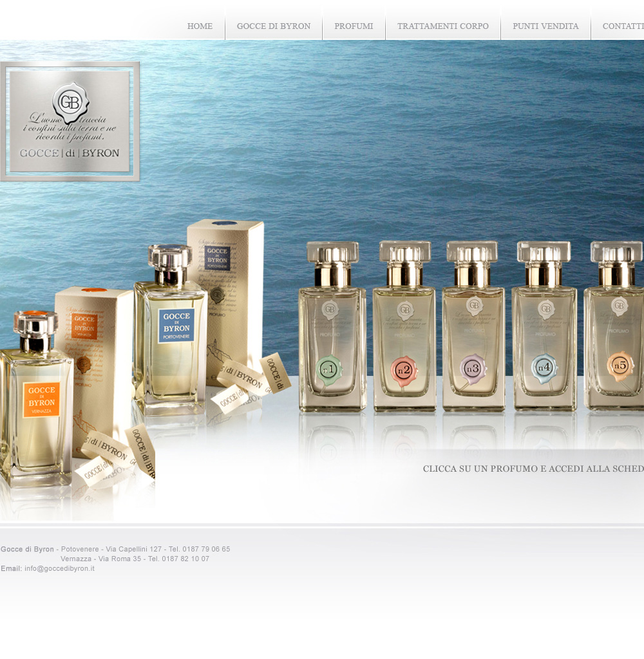Viewport: 644px width, 659px height.
Task: Select perfume bottle n2 with pink seal
Action: pyautogui.click(x=404, y=326)
